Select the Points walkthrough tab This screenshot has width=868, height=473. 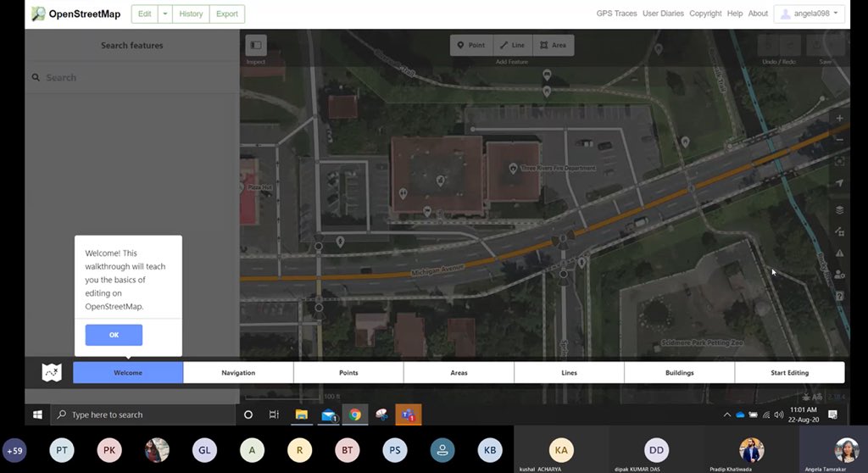click(x=348, y=373)
